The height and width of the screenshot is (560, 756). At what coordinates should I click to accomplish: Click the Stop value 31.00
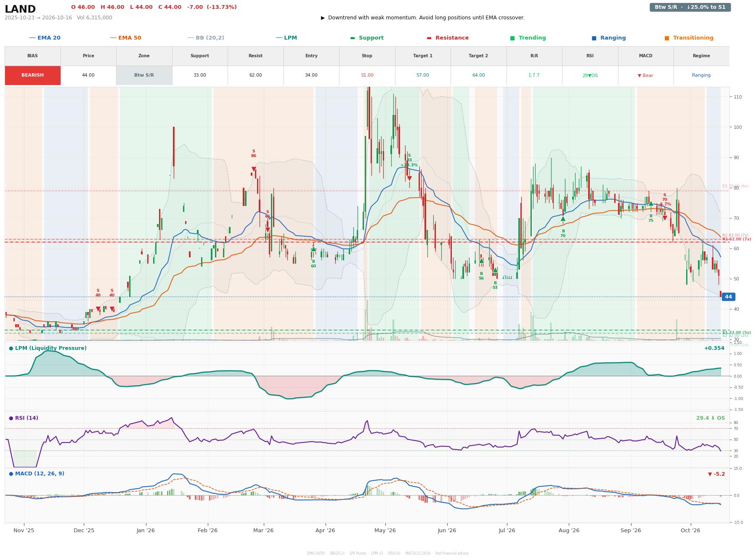(367, 75)
